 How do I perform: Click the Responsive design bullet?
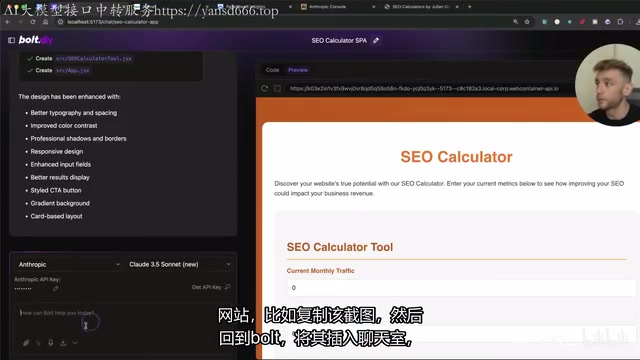[x=57, y=151]
